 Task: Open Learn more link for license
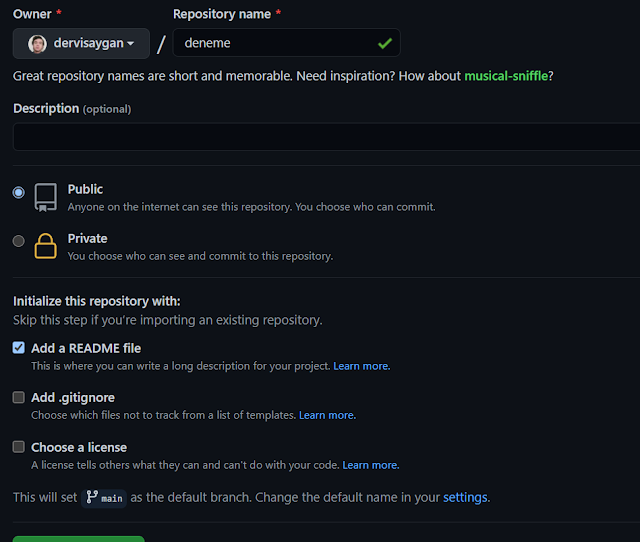(371, 465)
